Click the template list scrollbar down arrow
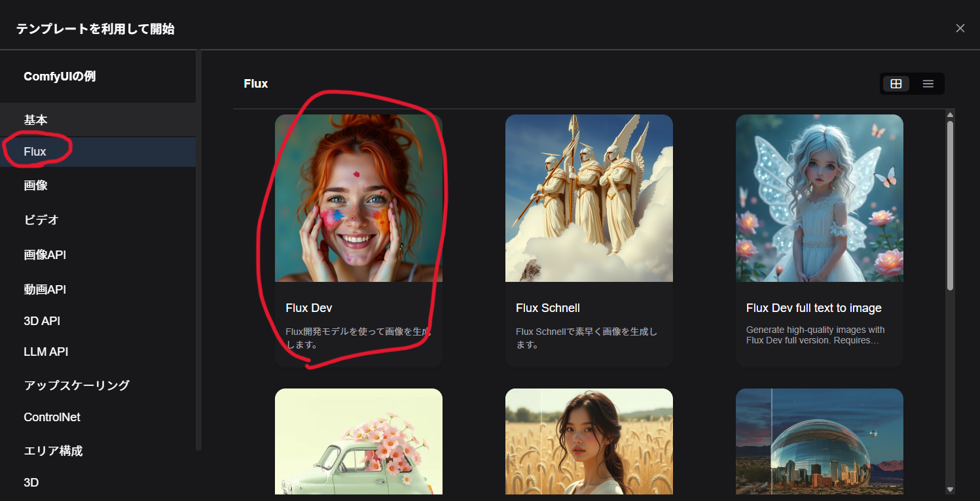The image size is (980, 501). pos(950,489)
